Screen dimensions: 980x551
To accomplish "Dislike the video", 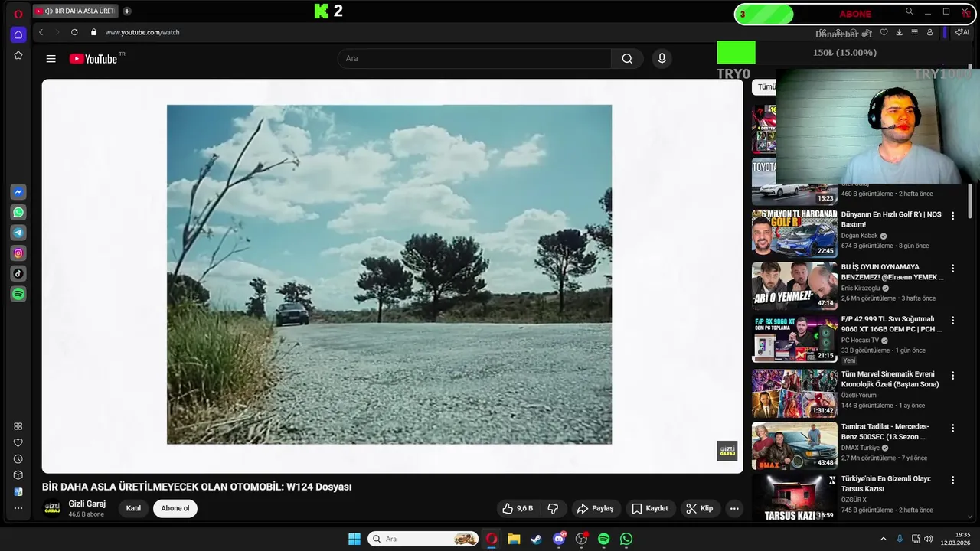I will [x=553, y=508].
